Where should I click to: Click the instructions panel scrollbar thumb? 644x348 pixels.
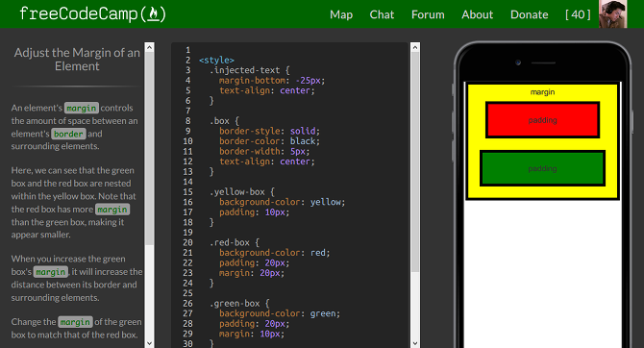pos(150,149)
